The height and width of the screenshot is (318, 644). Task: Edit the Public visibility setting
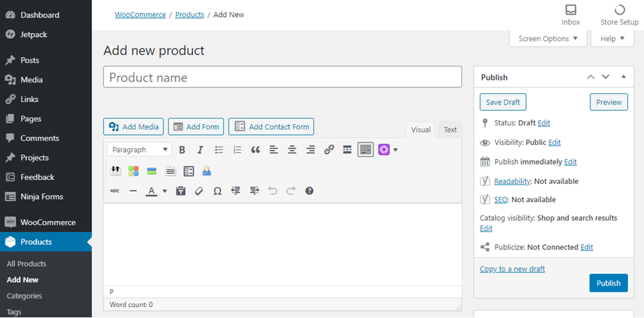point(555,143)
